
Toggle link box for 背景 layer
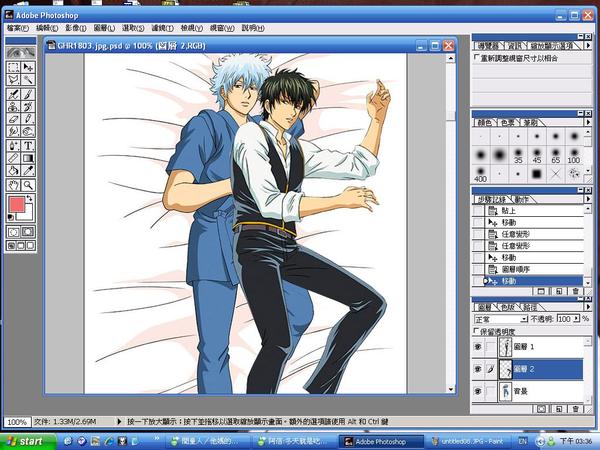[491, 391]
